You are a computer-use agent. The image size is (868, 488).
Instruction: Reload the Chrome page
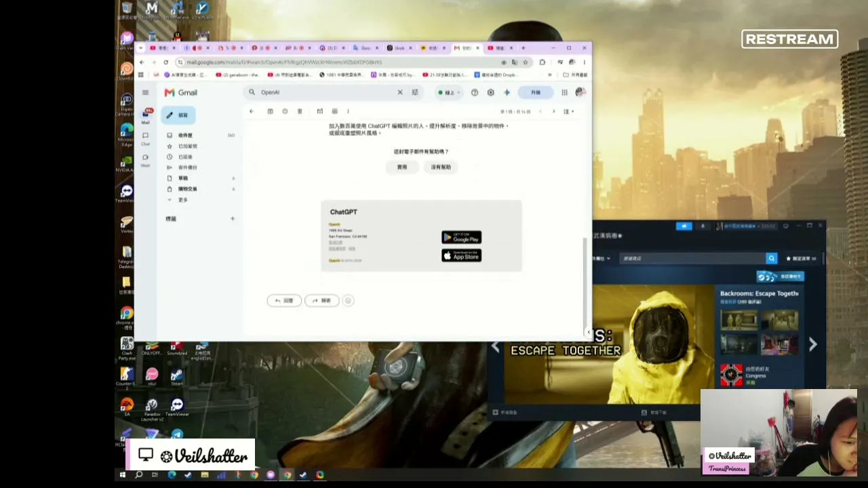click(x=165, y=62)
